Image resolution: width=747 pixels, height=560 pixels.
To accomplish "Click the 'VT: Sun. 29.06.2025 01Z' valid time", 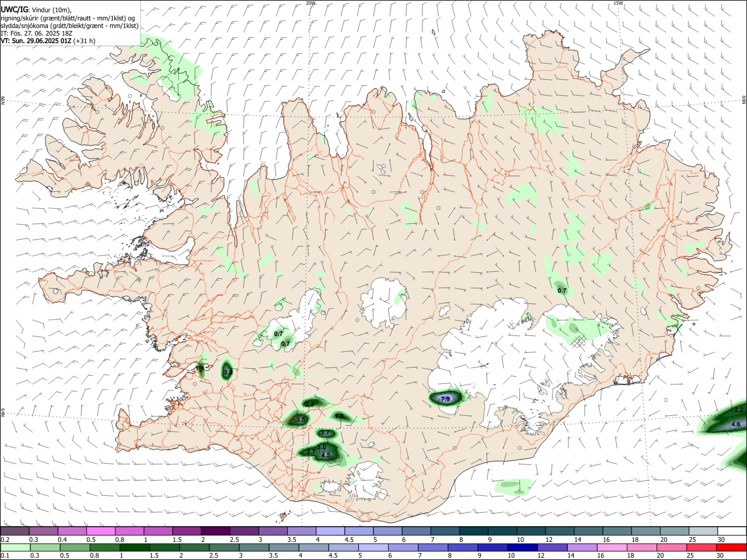I will coord(36,41).
